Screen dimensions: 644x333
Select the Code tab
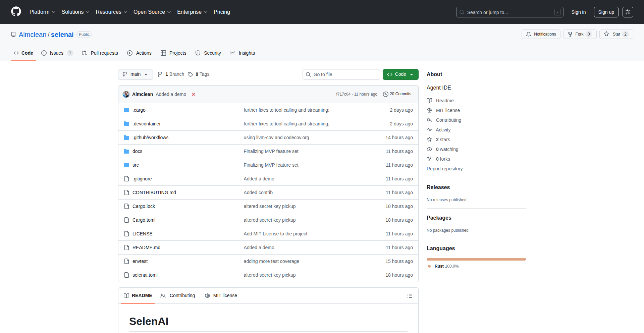[23, 53]
